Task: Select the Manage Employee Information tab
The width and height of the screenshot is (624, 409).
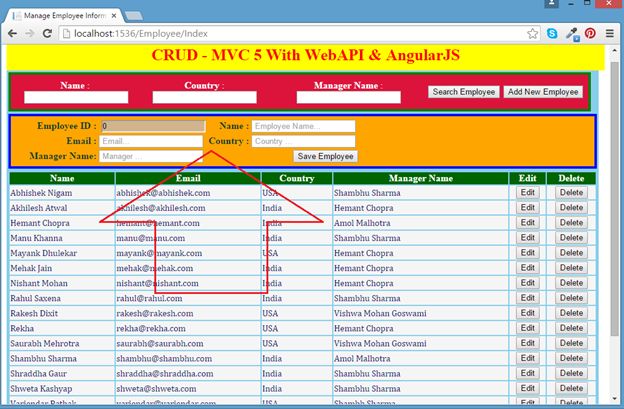Action: point(64,16)
